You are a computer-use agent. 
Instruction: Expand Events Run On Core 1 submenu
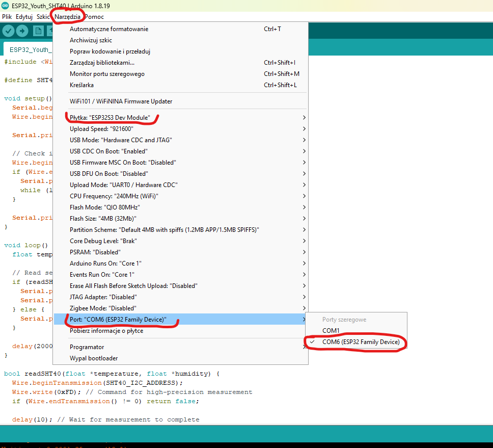(180, 275)
